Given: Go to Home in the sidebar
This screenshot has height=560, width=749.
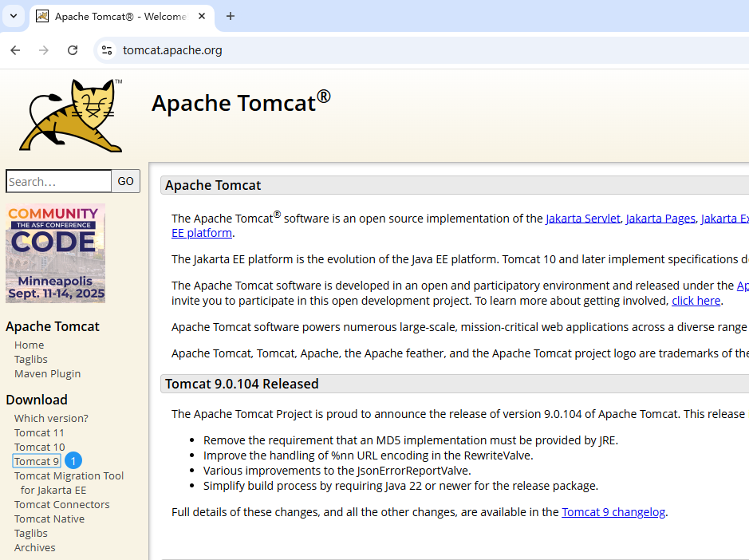Looking at the screenshot, I should (30, 345).
